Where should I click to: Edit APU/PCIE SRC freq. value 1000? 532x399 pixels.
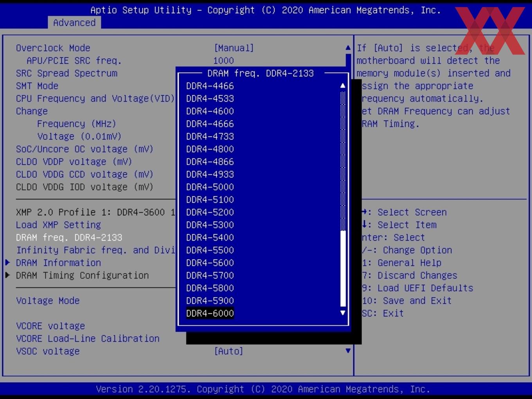click(x=223, y=61)
